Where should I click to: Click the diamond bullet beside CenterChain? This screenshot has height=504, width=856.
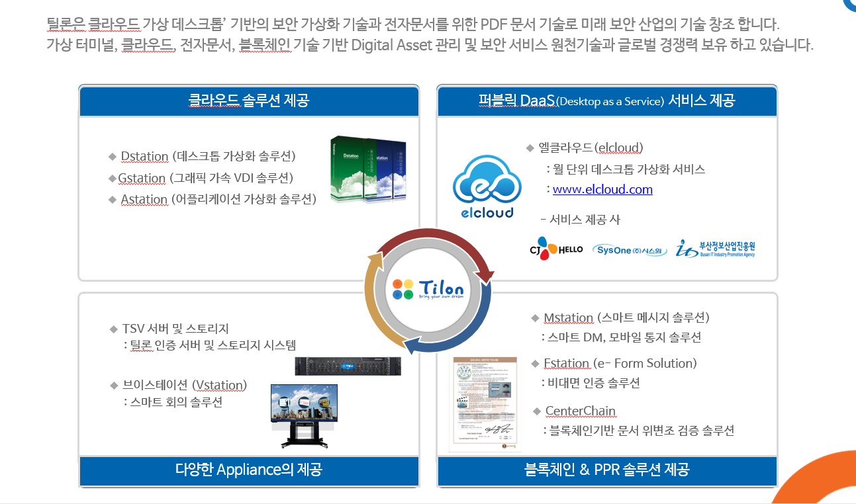(537, 411)
